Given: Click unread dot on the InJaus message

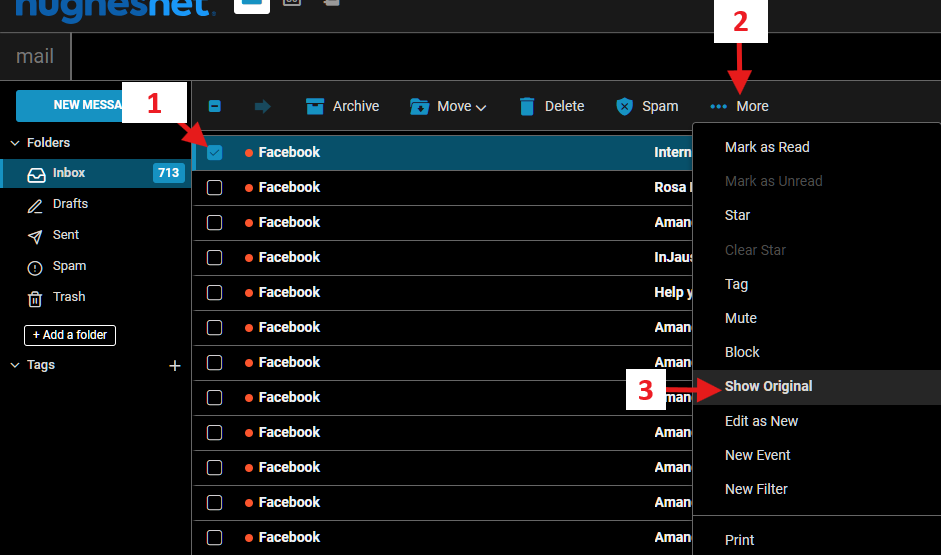Looking at the screenshot, I should click(x=248, y=257).
